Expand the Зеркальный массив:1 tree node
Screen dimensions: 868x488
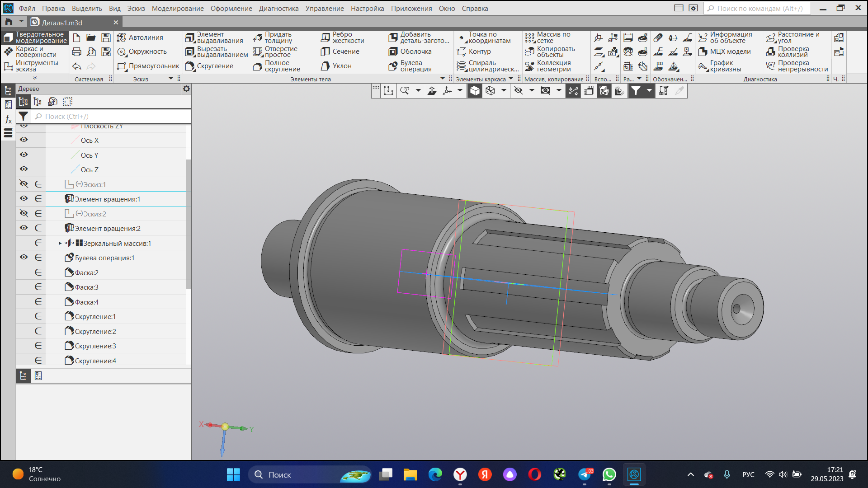click(x=60, y=243)
